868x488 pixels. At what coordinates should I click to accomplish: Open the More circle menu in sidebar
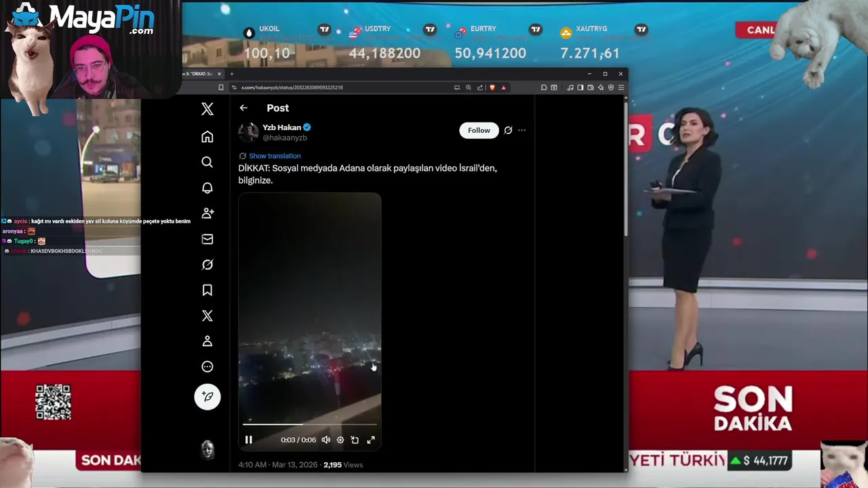[208, 367]
